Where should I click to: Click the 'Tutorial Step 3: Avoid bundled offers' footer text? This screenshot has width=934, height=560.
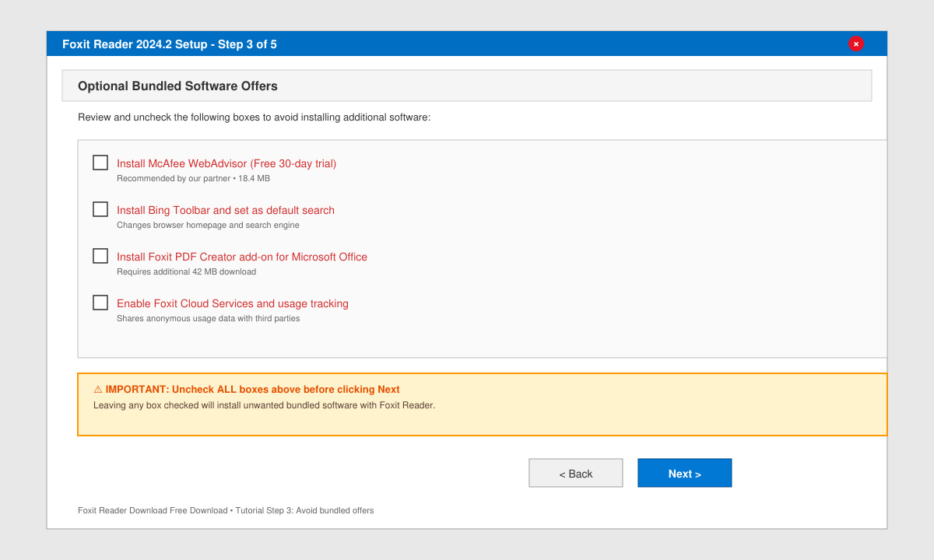[304, 510]
